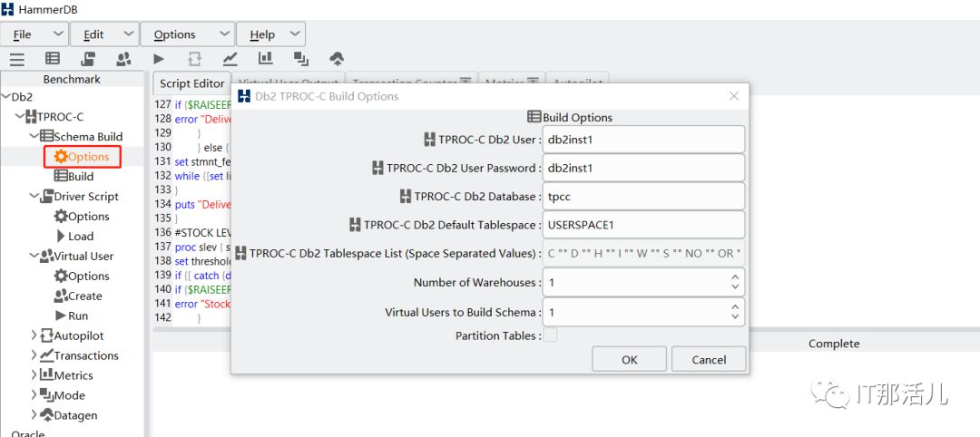Click the datagen upload cloud toolbar icon

pyautogui.click(x=337, y=59)
